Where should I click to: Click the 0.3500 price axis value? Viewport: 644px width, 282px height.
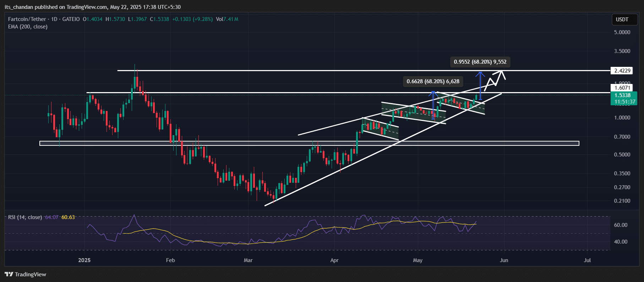[x=622, y=174]
